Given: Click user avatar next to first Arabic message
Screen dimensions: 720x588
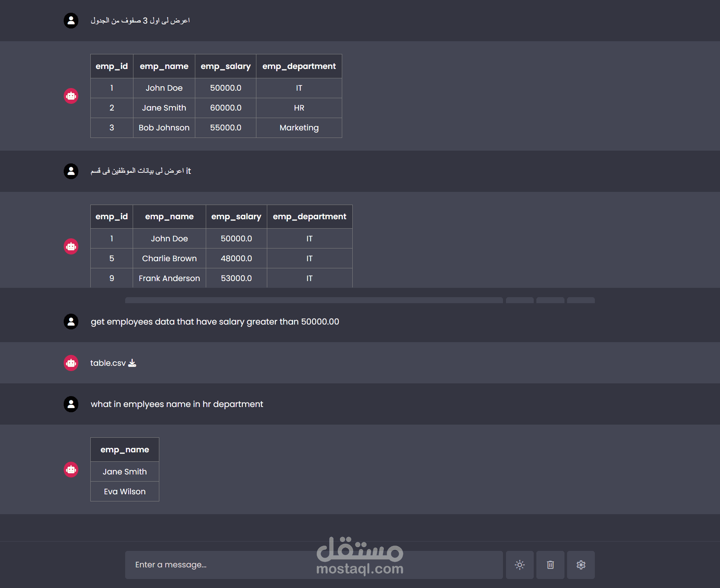Looking at the screenshot, I should click(x=71, y=21).
